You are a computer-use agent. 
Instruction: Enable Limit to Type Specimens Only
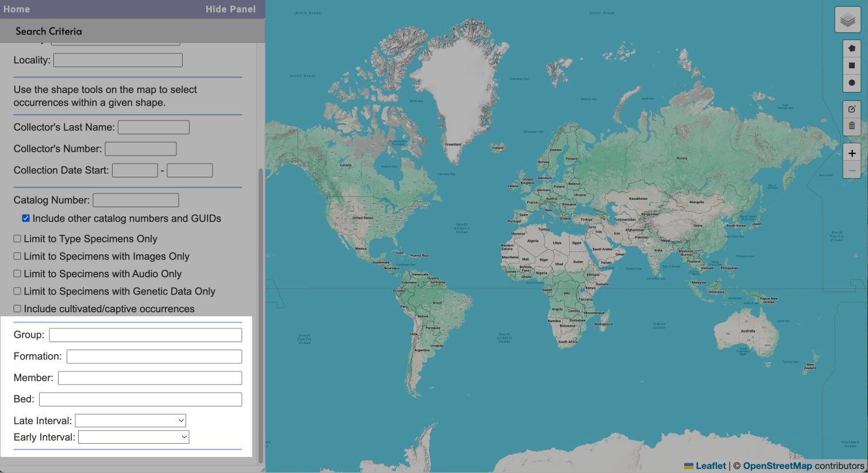17,239
